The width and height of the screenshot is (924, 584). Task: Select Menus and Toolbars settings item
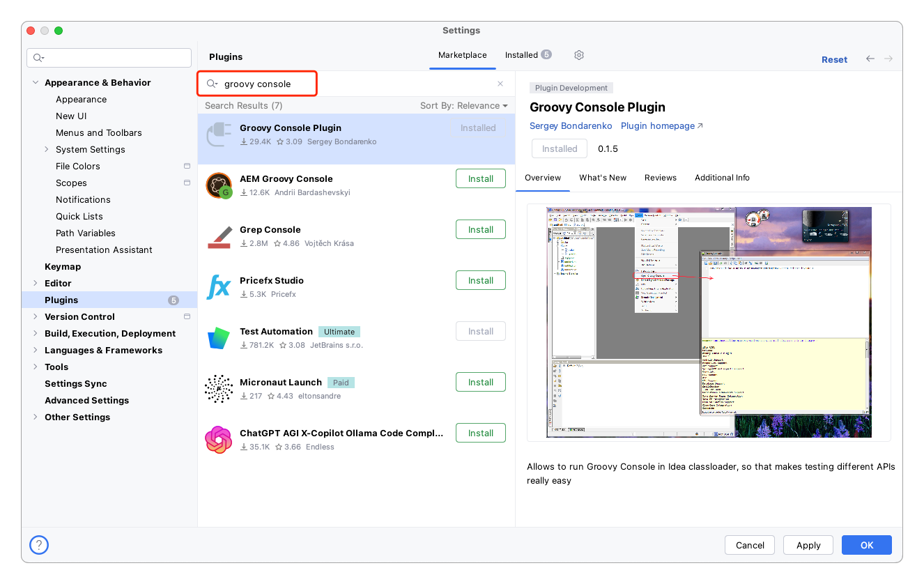[x=98, y=133]
